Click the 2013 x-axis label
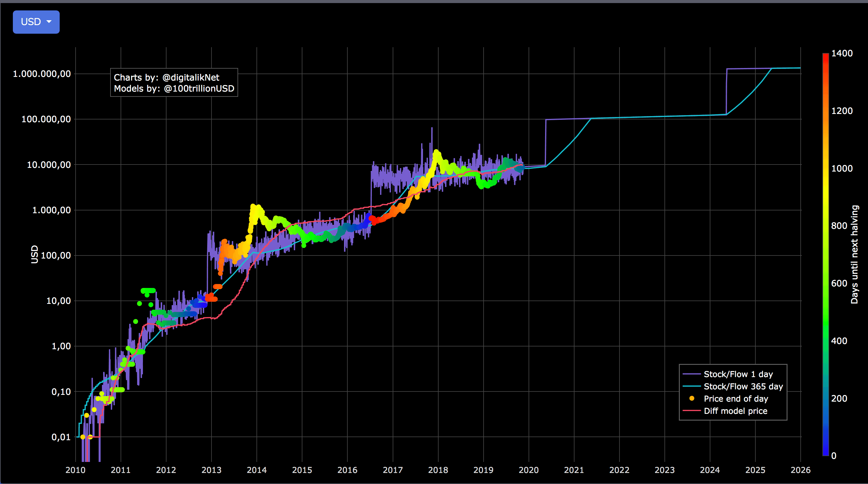 tap(211, 470)
